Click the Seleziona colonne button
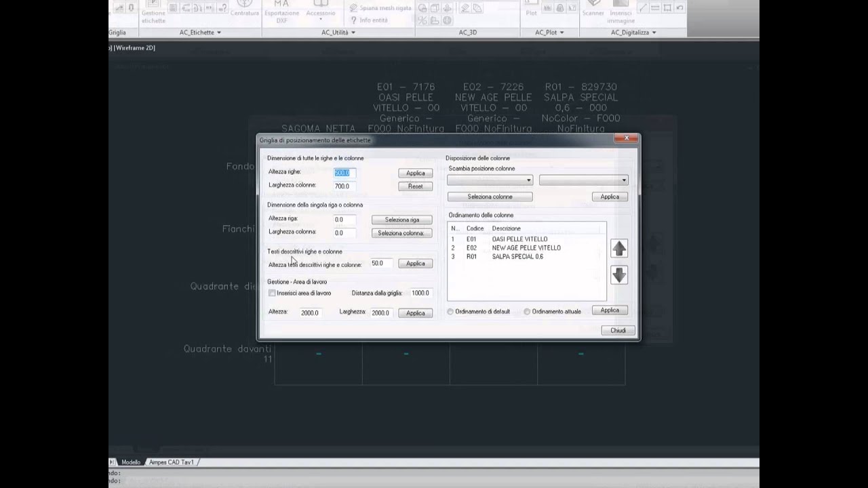The width and height of the screenshot is (868, 488). click(x=490, y=197)
